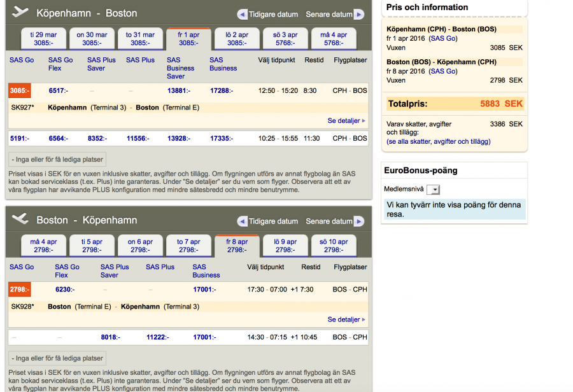Screen dimensions: 573x392
Task: Select the outbound lö 2 apr date tab
Action: point(236,39)
